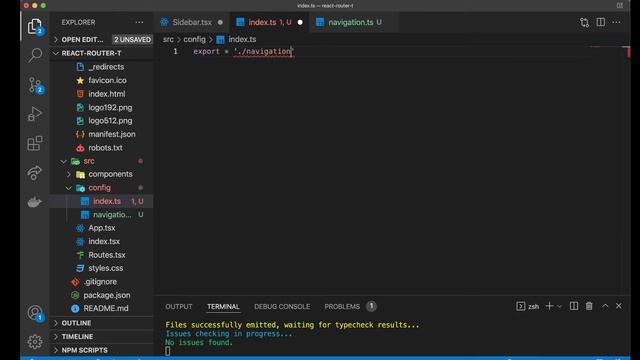Click the open changes compare icon
Screen dimensions: 640x360
584,22
